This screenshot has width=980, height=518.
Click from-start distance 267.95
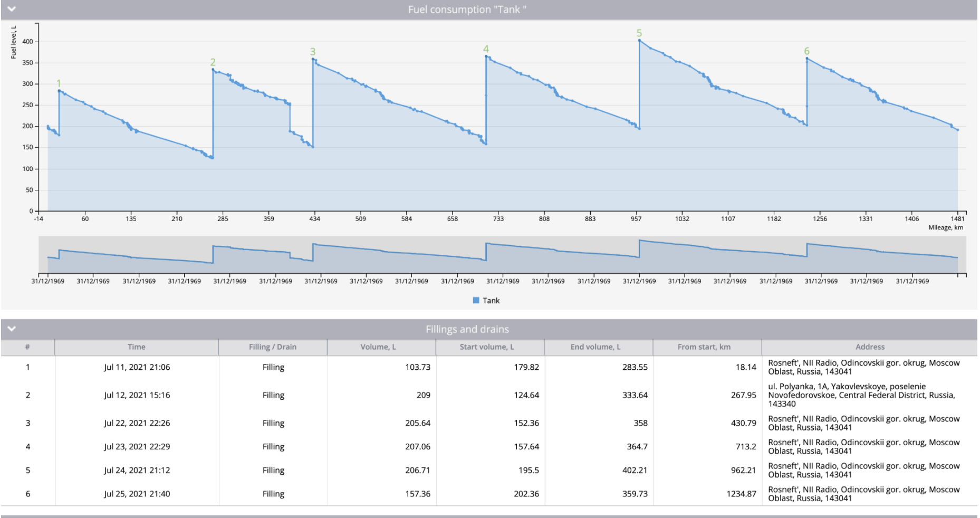pos(744,395)
